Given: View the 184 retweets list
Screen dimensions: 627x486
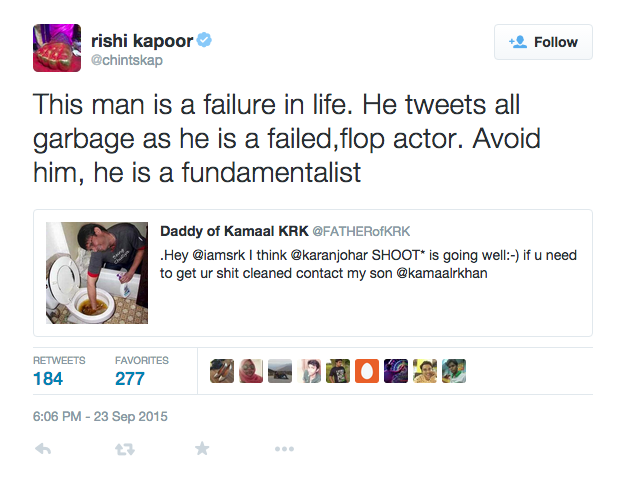Looking at the screenshot, I should [x=48, y=379].
